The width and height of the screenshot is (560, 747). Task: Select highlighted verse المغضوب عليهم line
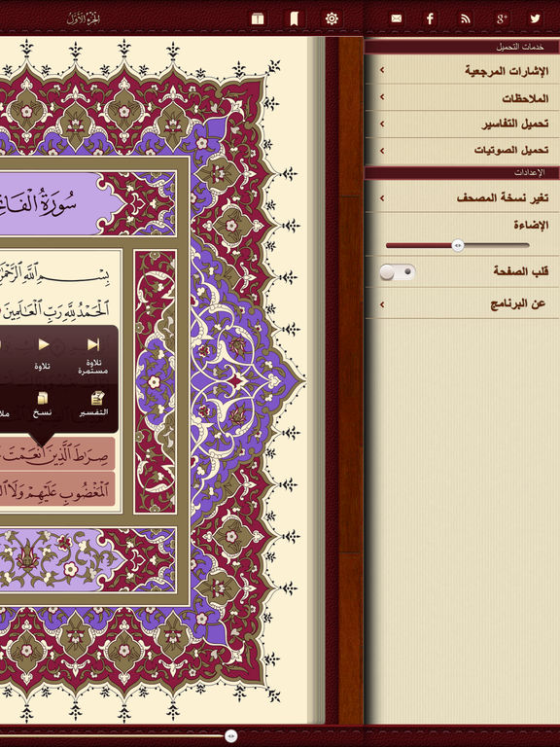(57, 489)
